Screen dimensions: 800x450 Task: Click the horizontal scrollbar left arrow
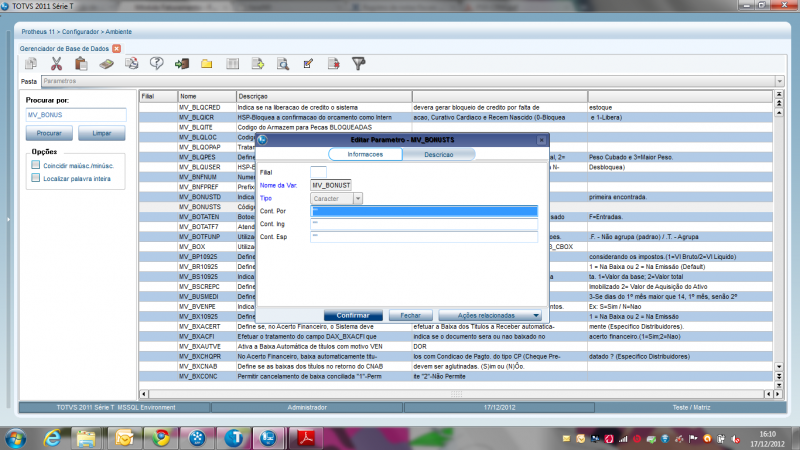tap(144, 394)
